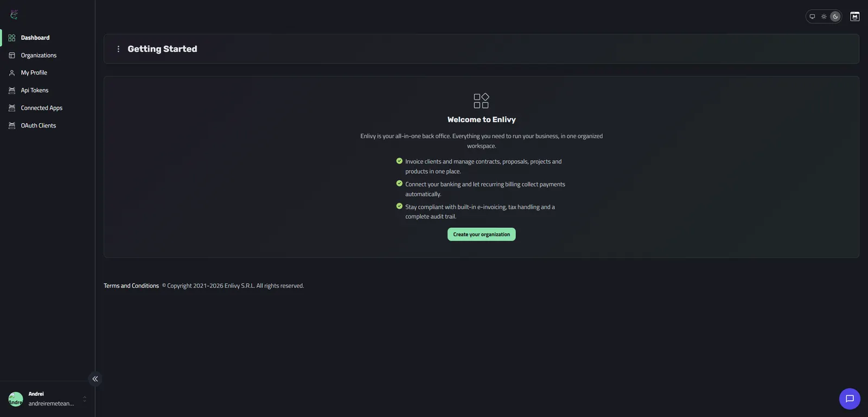Click the Api Tokens icon
This screenshot has height=417, width=868.
[x=12, y=91]
